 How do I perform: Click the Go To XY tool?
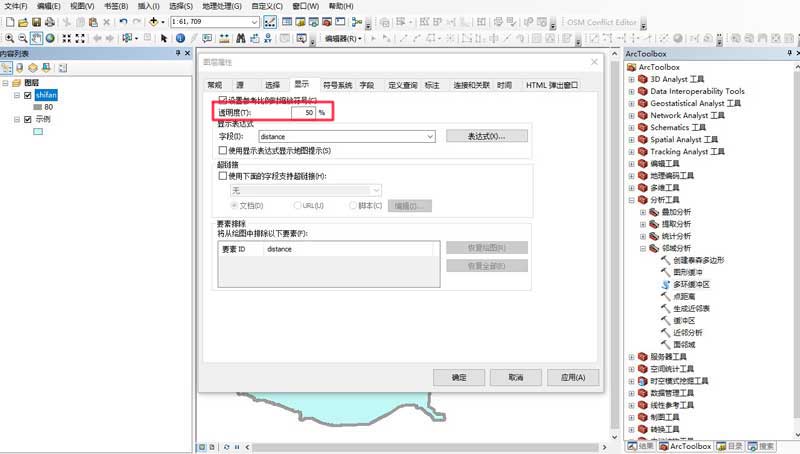click(x=268, y=38)
